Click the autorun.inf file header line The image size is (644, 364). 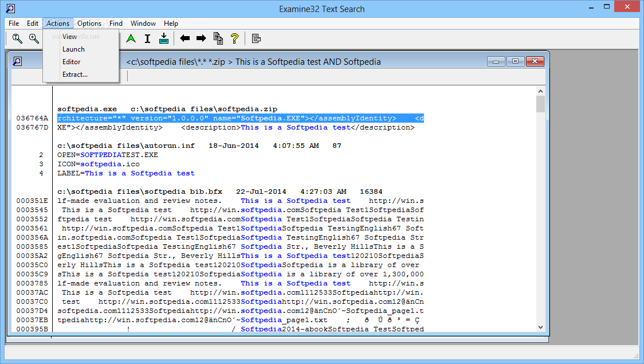(x=199, y=146)
